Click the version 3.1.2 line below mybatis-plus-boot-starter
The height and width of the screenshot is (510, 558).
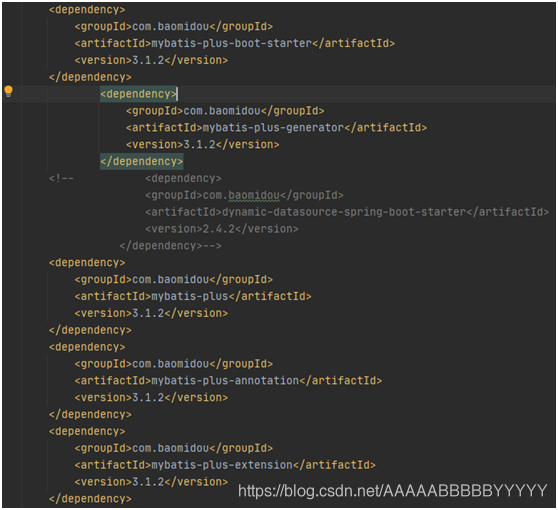click(151, 60)
